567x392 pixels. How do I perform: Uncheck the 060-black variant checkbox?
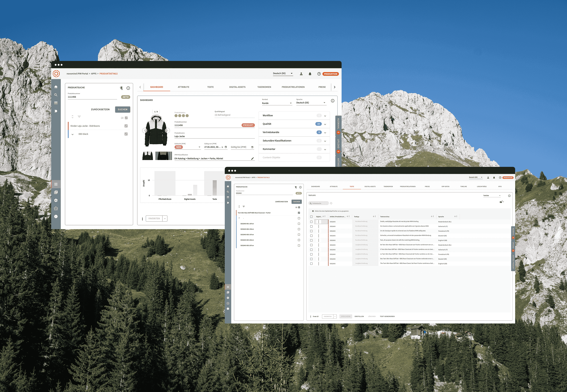[126, 134]
